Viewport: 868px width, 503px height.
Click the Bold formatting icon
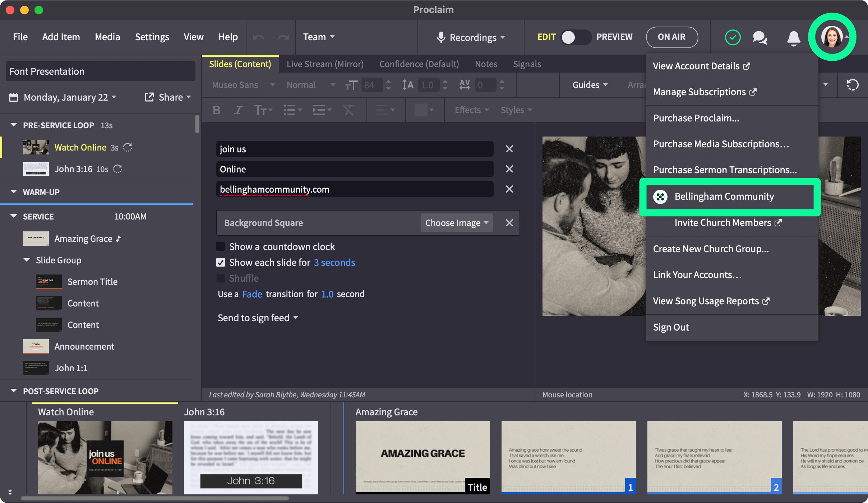217,110
